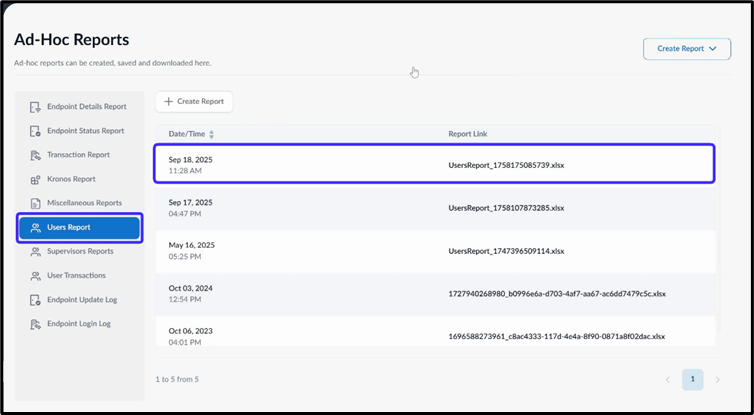Click the Endpoint Login Log icon
The height and width of the screenshot is (415, 754).
click(35, 324)
